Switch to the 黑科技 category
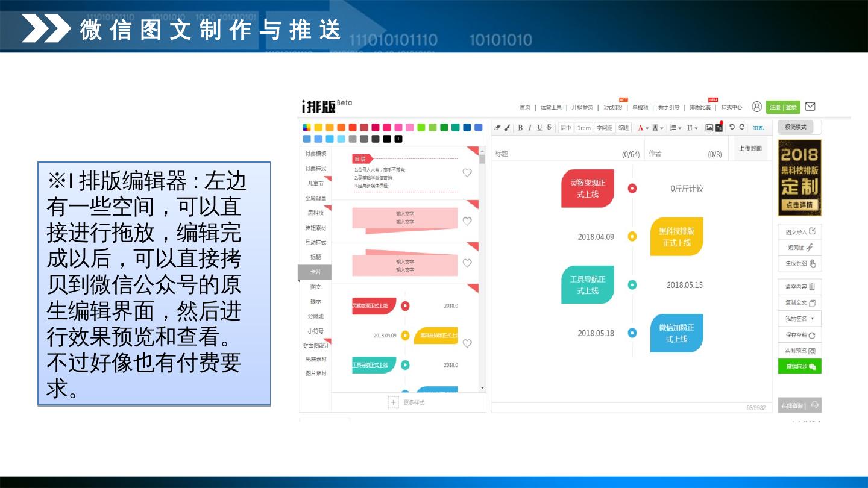This screenshot has height=488, width=868. coord(315,213)
